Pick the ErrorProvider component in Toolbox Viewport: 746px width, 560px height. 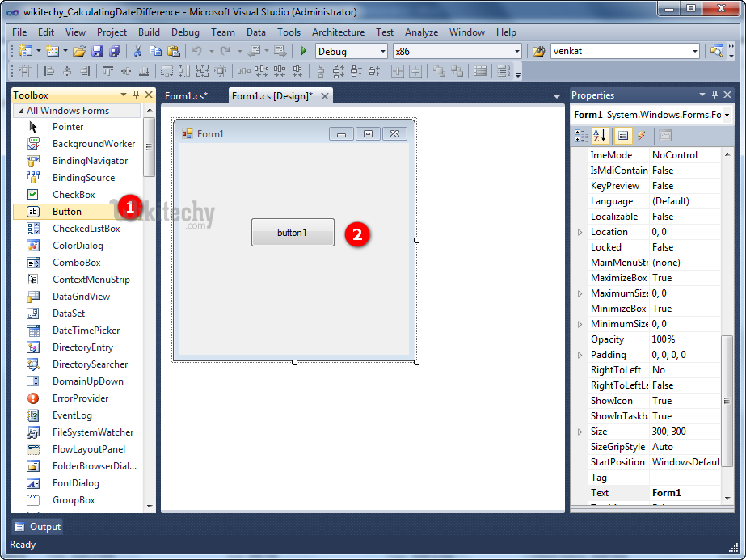(80, 398)
